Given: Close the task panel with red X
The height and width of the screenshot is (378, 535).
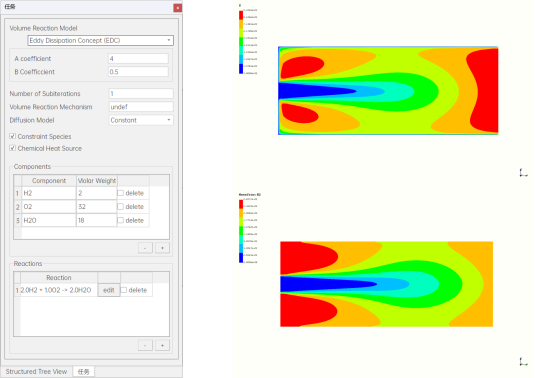Looking at the screenshot, I should 177,8.
